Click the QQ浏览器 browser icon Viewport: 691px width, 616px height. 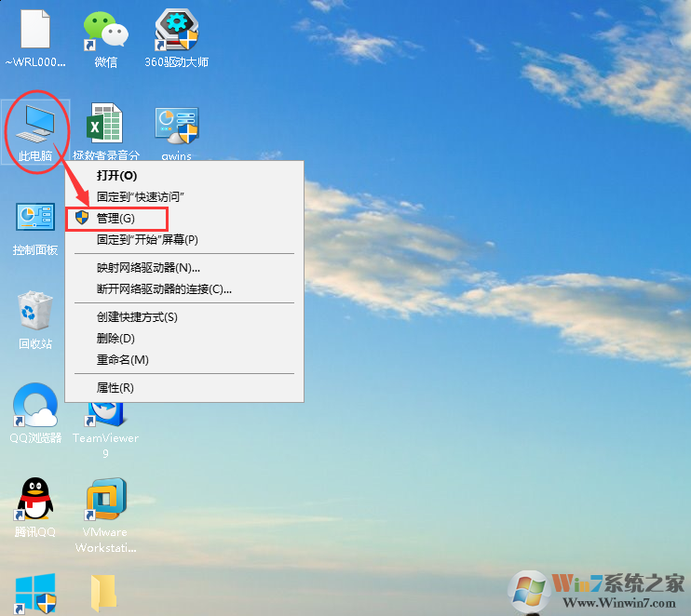click(35, 405)
